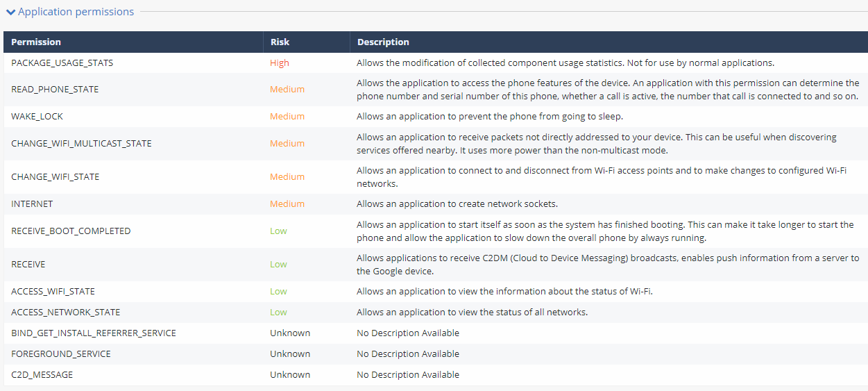
Task: Collapse the Application permissions section chevron
Action: coord(10,12)
